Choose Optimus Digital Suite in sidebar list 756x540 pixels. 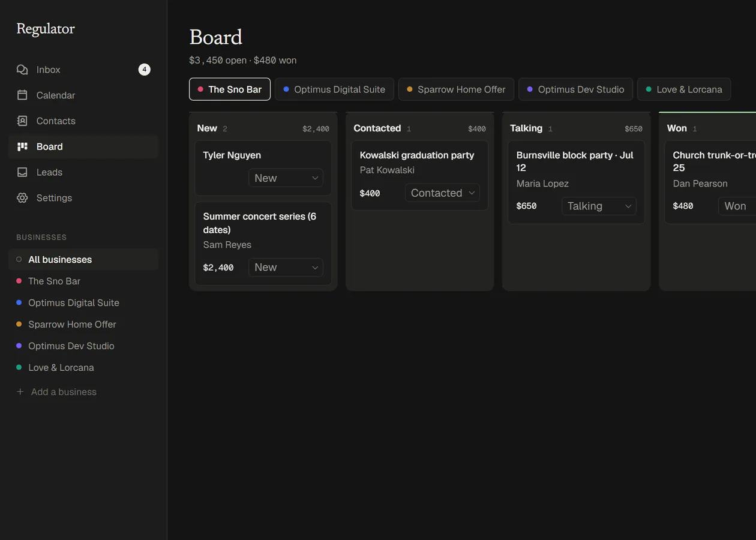coord(83,302)
